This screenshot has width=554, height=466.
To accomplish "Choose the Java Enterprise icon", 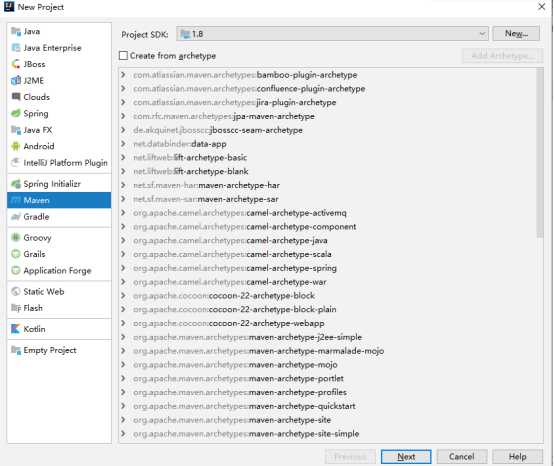I will (16, 48).
